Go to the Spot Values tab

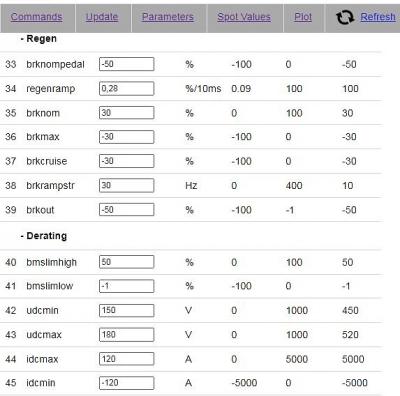tap(244, 17)
